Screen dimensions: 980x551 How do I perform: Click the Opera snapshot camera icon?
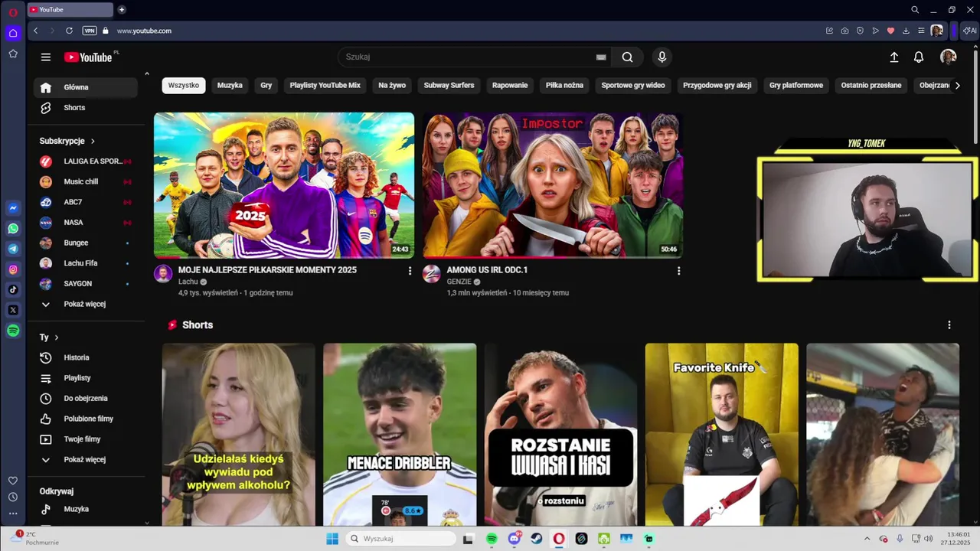click(x=844, y=31)
